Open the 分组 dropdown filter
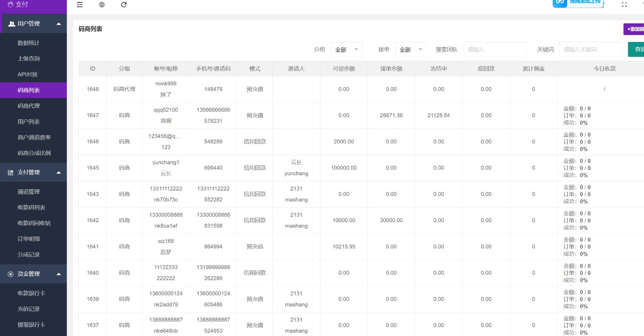This screenshot has height=336, width=644. pyautogui.click(x=347, y=50)
